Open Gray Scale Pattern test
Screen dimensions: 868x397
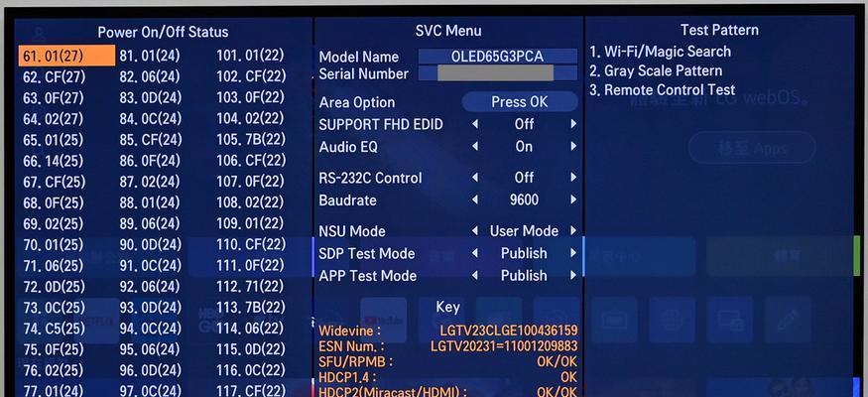pyautogui.click(x=656, y=70)
